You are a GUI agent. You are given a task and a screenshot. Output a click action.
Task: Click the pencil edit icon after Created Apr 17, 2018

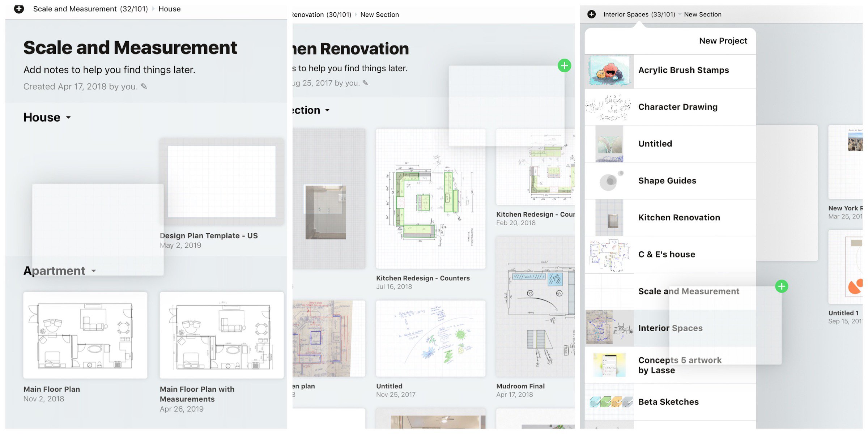click(x=144, y=86)
